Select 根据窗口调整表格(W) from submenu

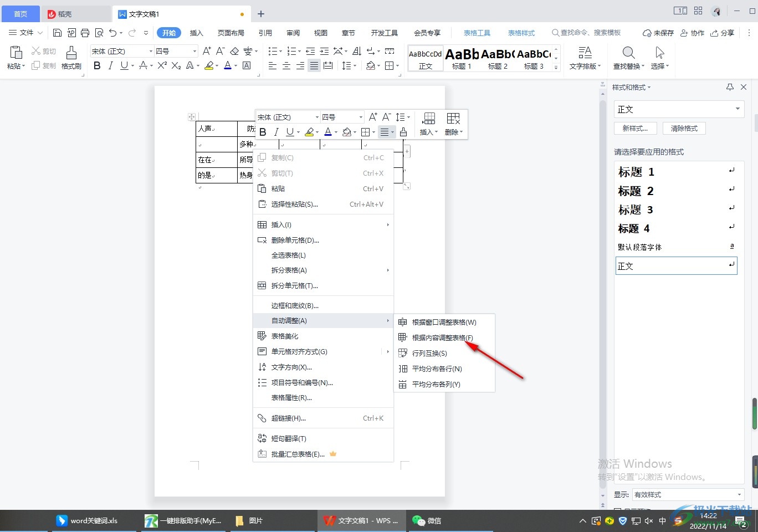(444, 322)
